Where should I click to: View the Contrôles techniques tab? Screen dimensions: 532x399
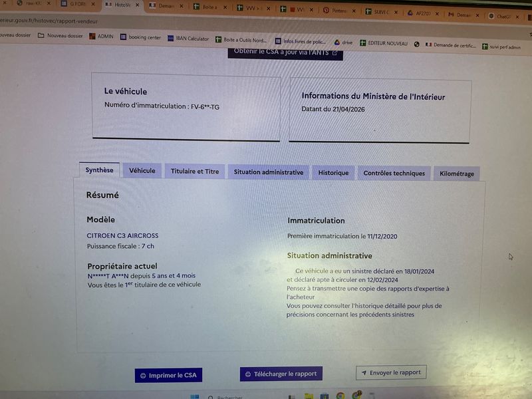coord(394,173)
